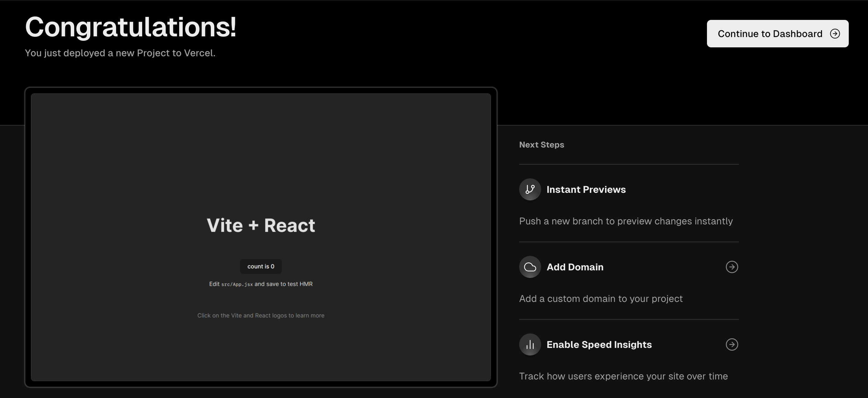
Task: Select the Instant Previews heading
Action: click(586, 189)
